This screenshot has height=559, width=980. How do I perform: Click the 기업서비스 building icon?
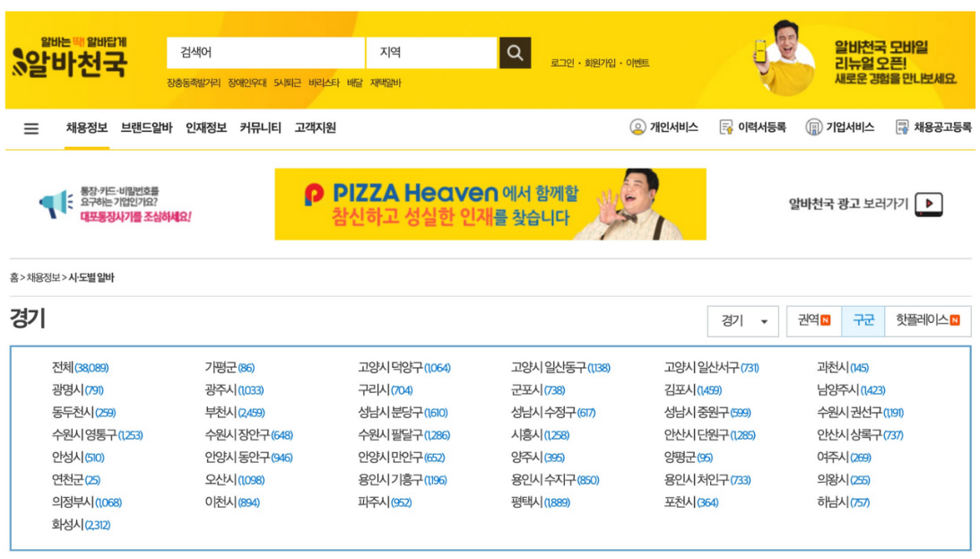click(x=813, y=127)
